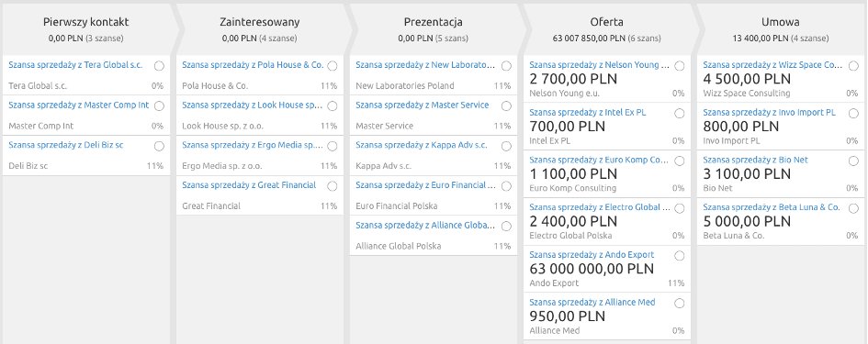The height and width of the screenshot is (344, 868).
Task: Open Szansa sprzedaży z Master Comp Int link
Action: (79, 105)
